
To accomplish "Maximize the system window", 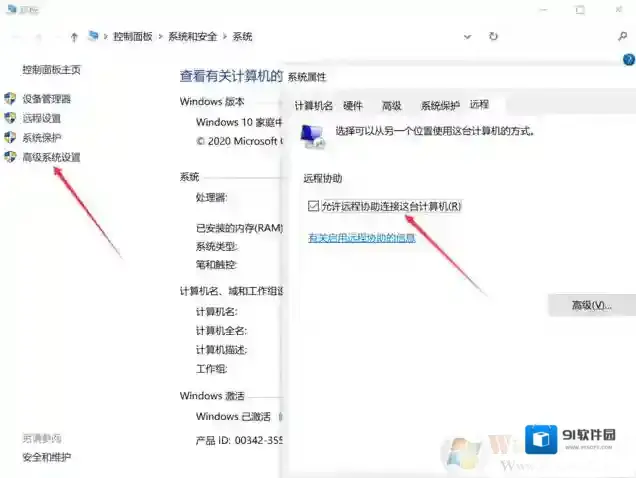I will 579,9.
